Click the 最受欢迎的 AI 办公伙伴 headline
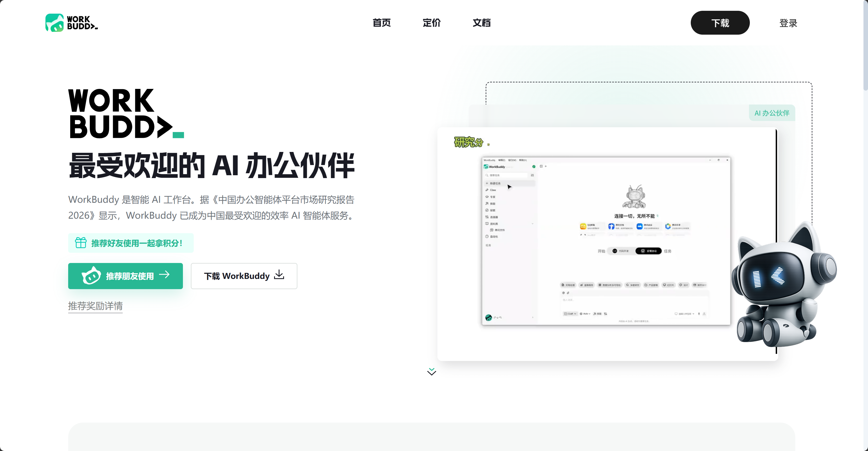Image resolution: width=868 pixels, height=451 pixels. click(212, 165)
